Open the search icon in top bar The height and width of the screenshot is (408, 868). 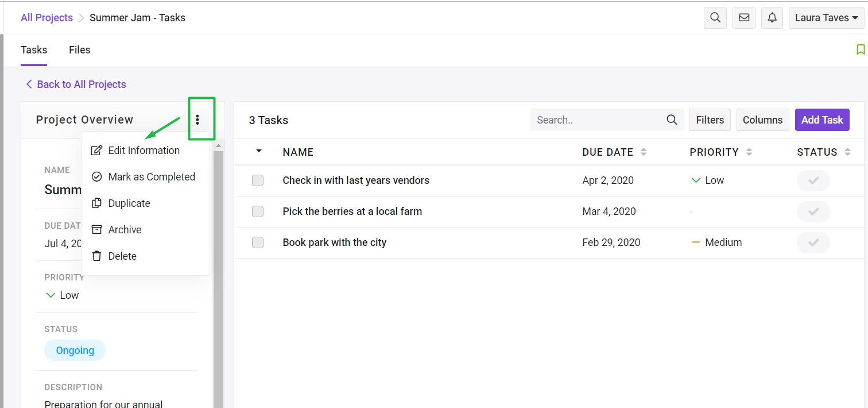(715, 18)
